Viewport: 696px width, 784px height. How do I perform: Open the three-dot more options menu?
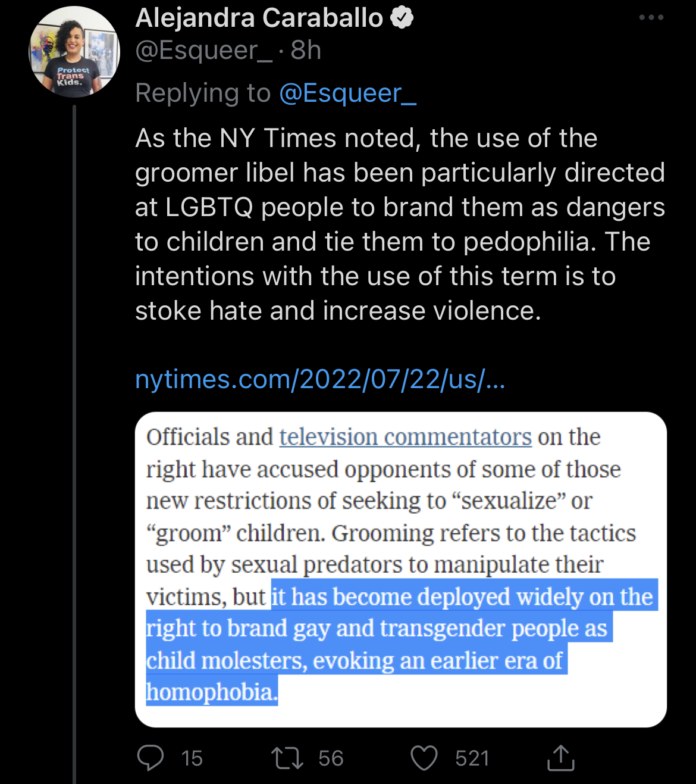coord(651,18)
